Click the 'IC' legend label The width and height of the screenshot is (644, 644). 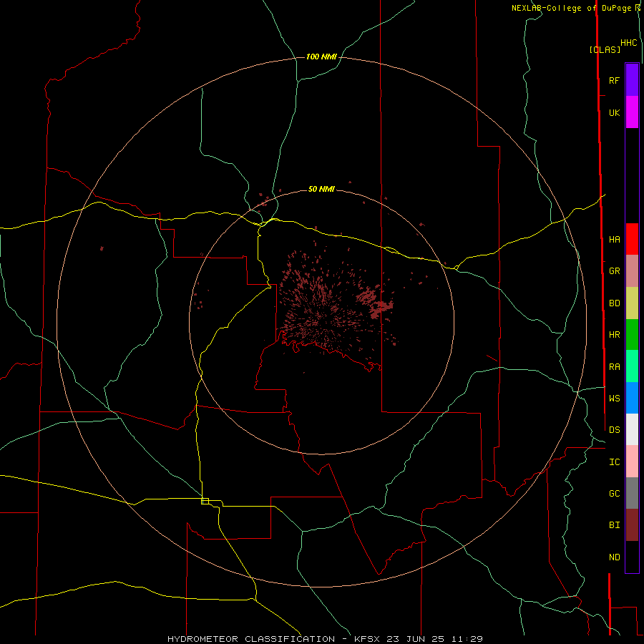pyautogui.click(x=615, y=462)
